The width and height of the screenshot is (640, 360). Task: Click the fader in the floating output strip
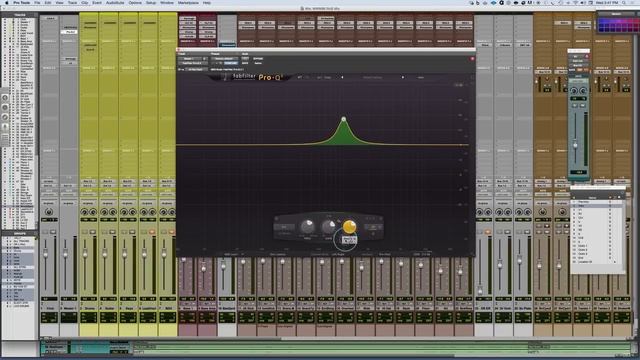(x=575, y=144)
